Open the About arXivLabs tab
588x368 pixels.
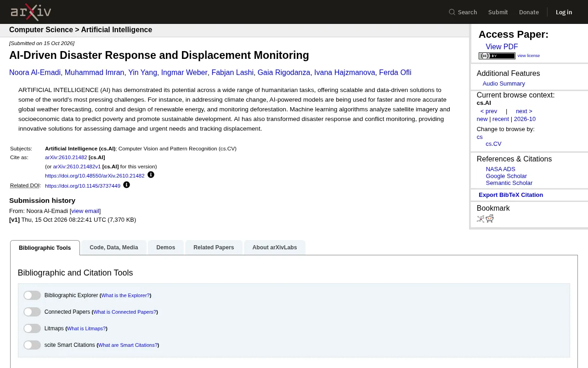pyautogui.click(x=275, y=247)
